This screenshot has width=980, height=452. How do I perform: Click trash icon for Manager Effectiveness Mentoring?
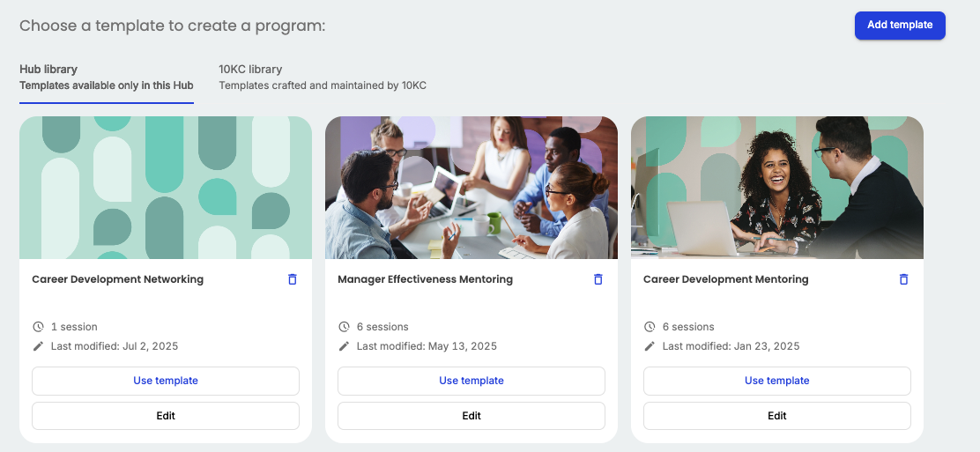click(598, 279)
